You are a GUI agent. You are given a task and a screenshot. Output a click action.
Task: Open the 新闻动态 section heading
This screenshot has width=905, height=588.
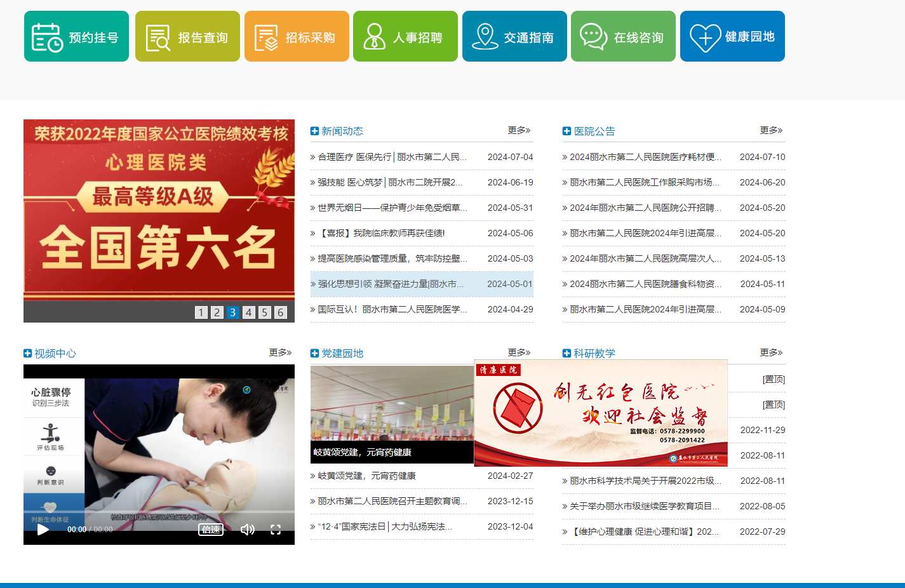(342, 131)
